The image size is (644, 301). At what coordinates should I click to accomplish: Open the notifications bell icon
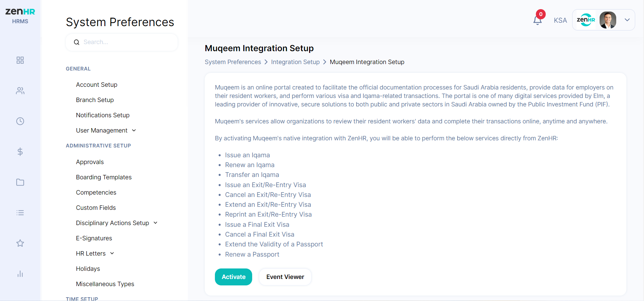(x=537, y=21)
